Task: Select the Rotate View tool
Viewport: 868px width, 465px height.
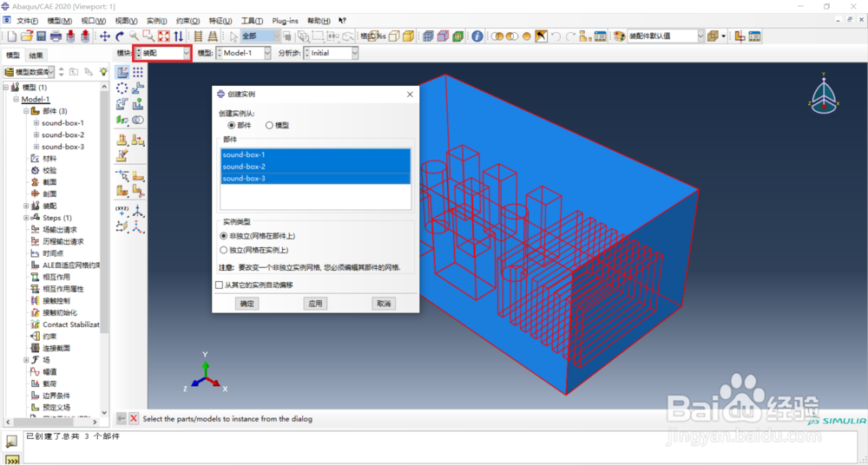Action: click(x=119, y=36)
